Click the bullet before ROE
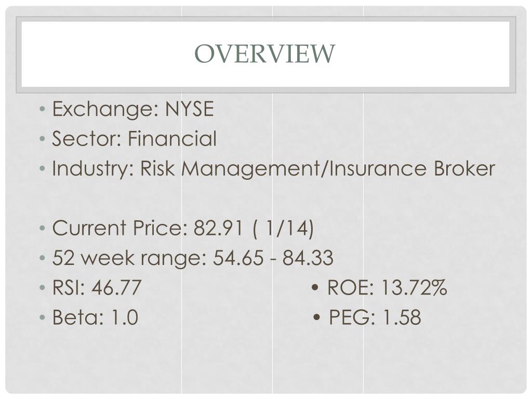The width and height of the screenshot is (532, 399). (315, 288)
